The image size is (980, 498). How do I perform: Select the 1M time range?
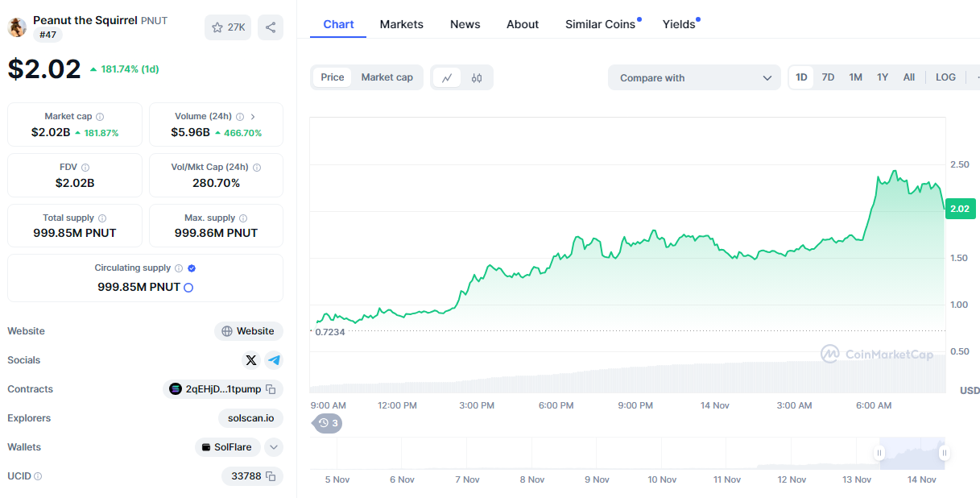tap(855, 77)
